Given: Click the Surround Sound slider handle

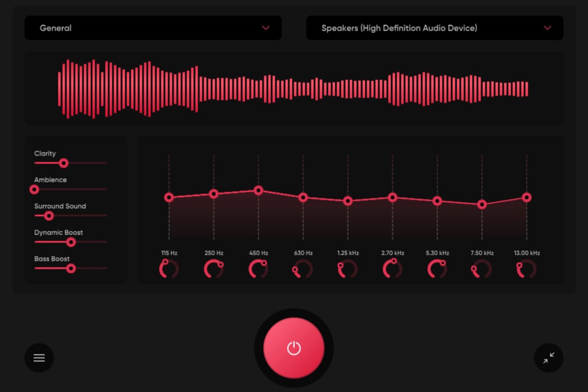Looking at the screenshot, I should [49, 216].
